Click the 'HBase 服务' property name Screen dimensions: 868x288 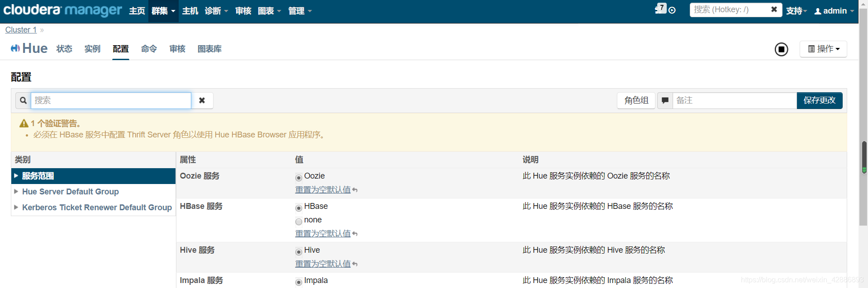(201, 206)
